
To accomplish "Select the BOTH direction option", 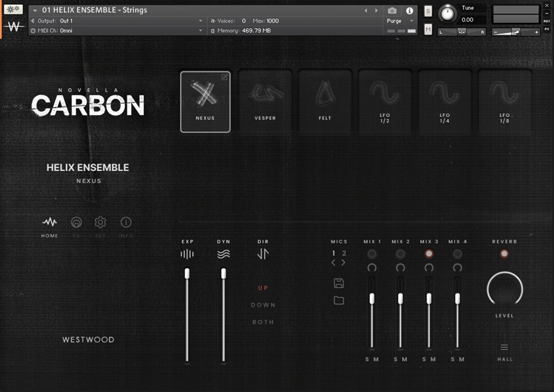I will click(263, 322).
